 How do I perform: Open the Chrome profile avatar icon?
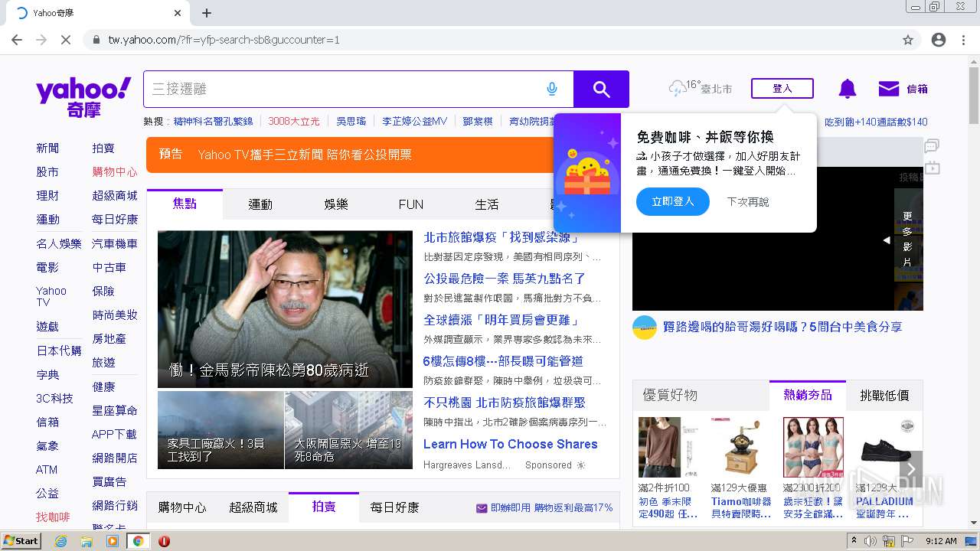coord(939,40)
